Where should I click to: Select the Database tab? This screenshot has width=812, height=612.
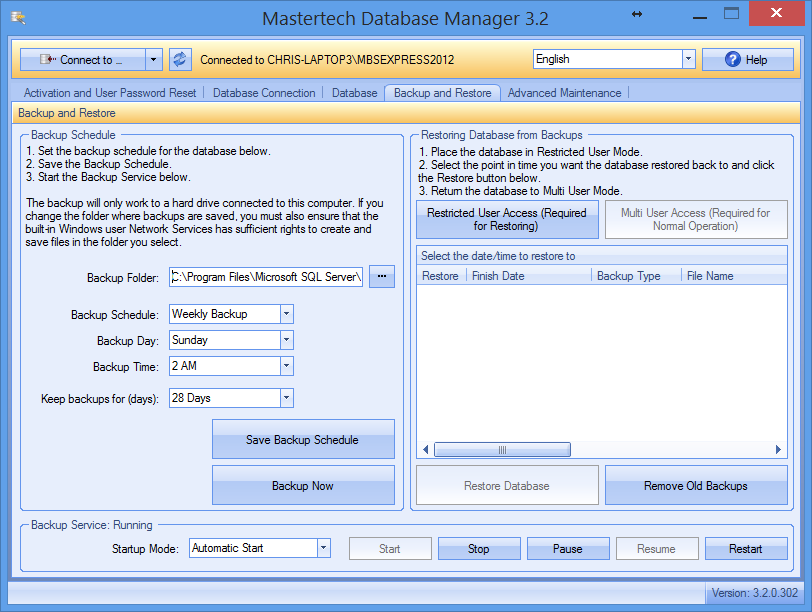click(355, 93)
